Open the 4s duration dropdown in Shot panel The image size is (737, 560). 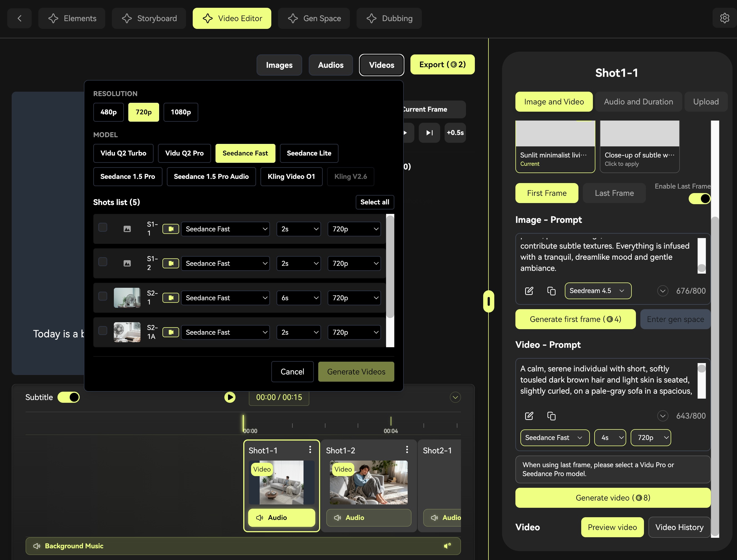610,438
